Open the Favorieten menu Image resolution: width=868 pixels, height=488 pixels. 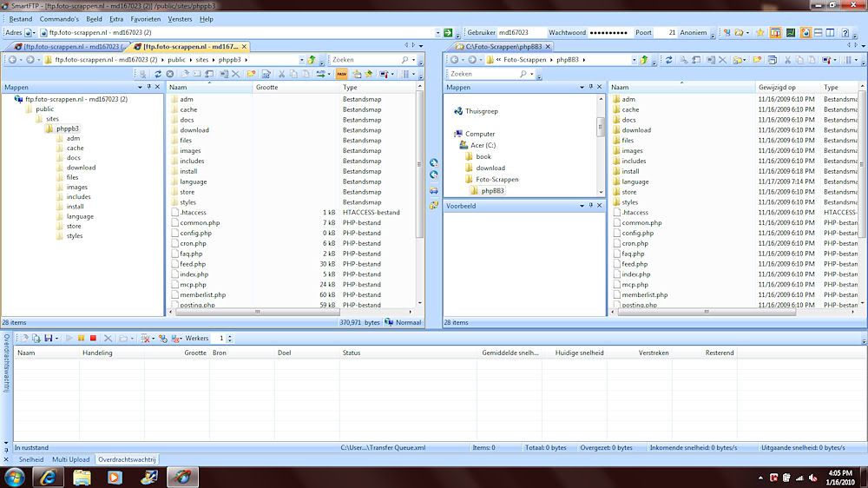[146, 19]
